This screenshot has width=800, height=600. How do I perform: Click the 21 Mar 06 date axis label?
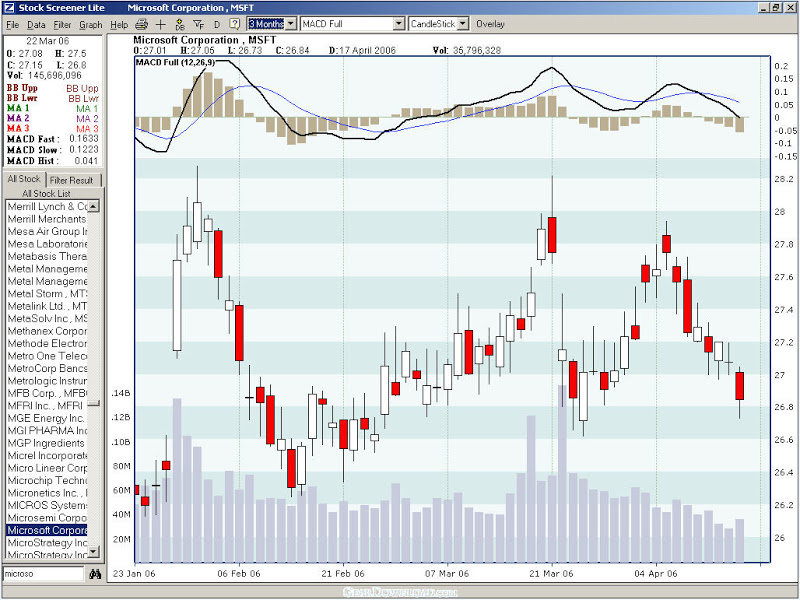[x=552, y=573]
